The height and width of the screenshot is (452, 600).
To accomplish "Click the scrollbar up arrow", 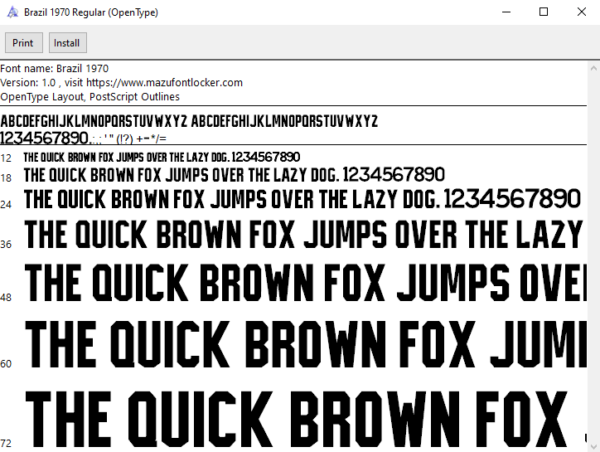I will pos(593,69).
